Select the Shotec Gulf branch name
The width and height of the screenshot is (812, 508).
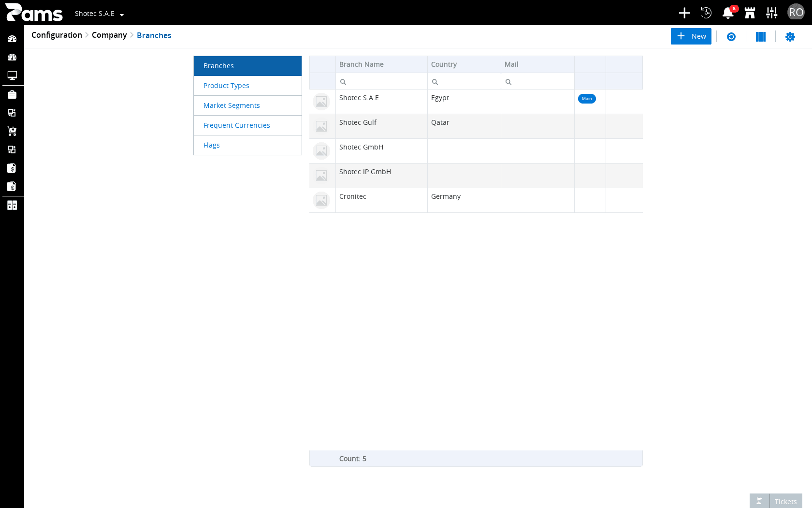tap(358, 122)
